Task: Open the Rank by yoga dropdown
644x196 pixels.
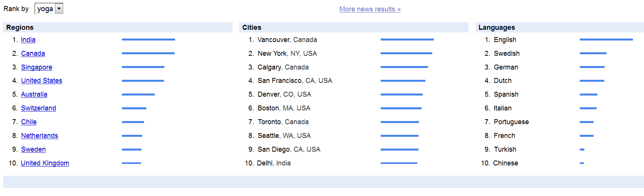Action: click(x=49, y=9)
